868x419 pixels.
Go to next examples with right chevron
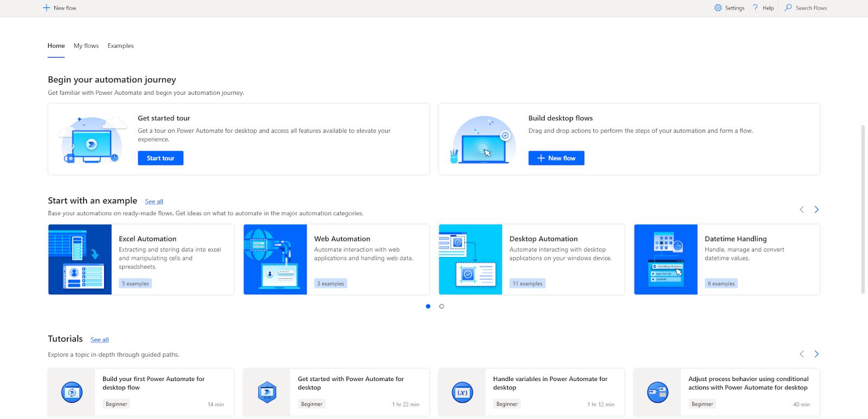[816, 210]
